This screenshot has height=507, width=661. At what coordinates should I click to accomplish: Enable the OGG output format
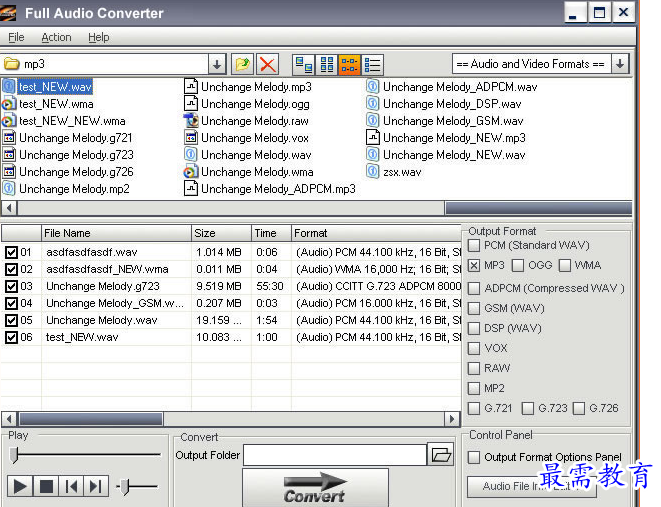point(519,266)
